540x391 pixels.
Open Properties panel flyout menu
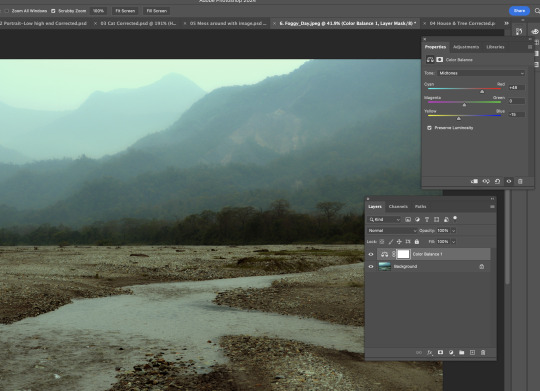point(530,47)
